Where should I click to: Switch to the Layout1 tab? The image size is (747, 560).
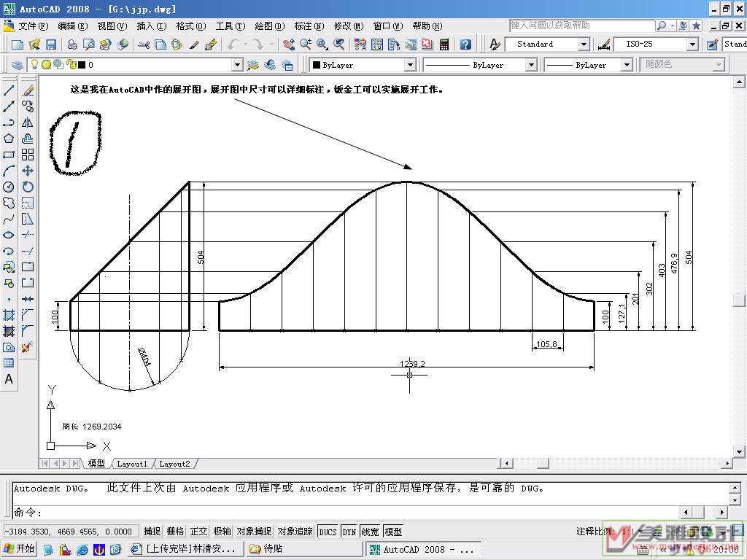click(x=132, y=464)
